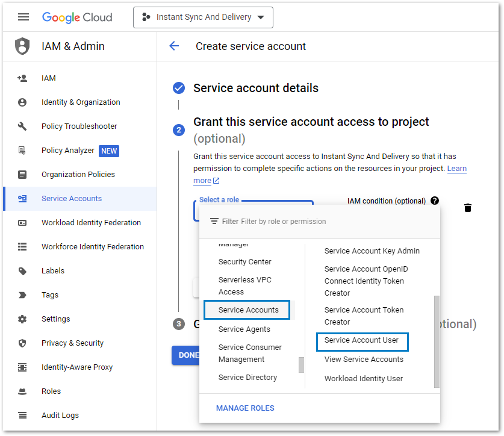The width and height of the screenshot is (504, 436).
Task: Click the IAM & Admin shield icon
Action: (22, 46)
